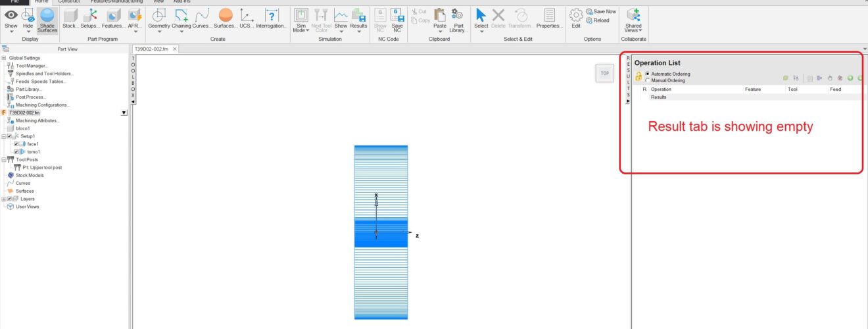Screen dimensions: 868x329
Task: Open the Interrogation tool
Action: (x=272, y=19)
